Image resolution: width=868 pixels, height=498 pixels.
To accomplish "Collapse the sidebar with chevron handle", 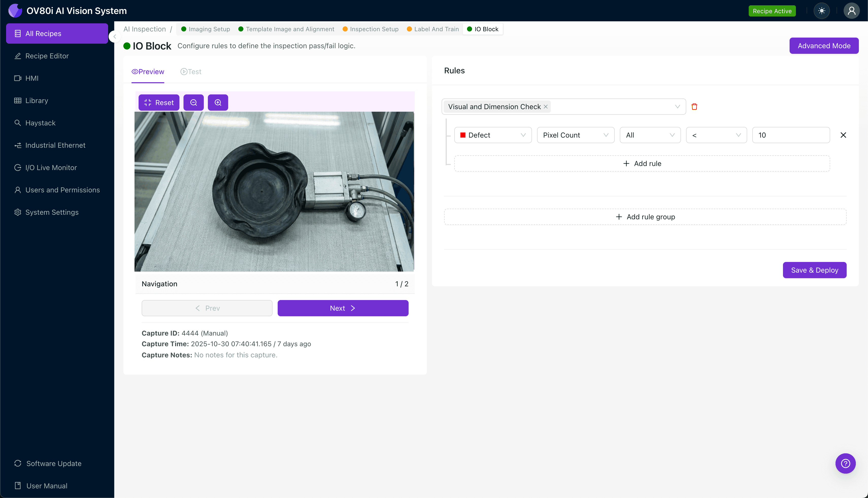I will 114,37.
